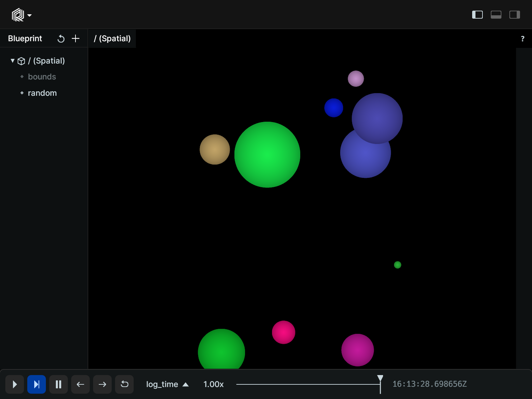Open the Rerun logo menu
The image size is (532, 399).
[21, 15]
